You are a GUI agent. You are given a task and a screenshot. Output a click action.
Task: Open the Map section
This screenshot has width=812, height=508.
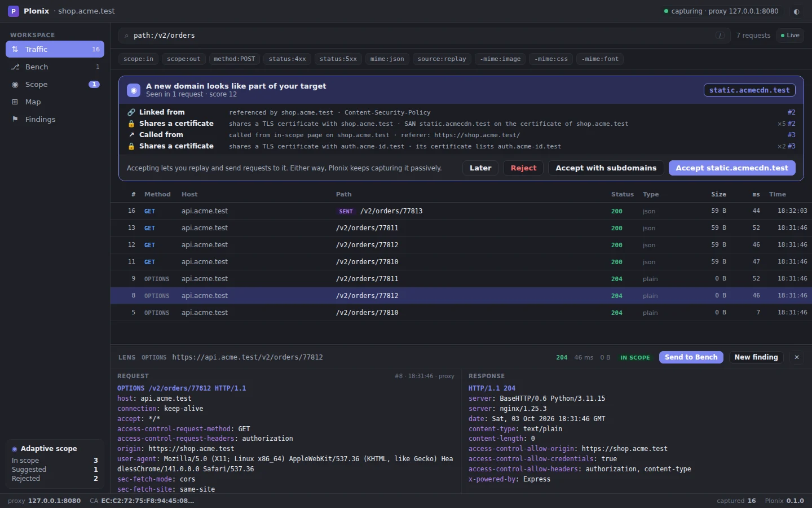pyautogui.click(x=55, y=102)
